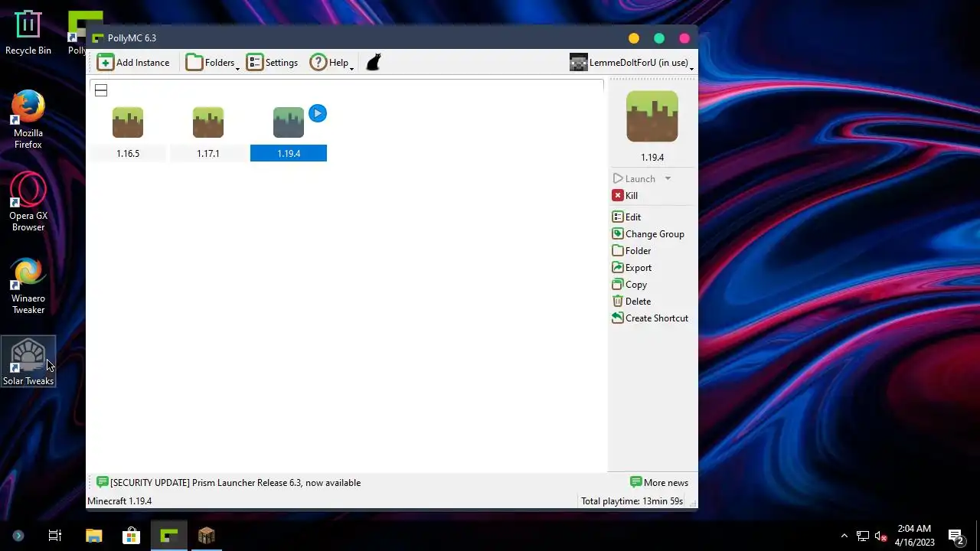Click Edit in the instance sidebar
This screenshot has height=551, width=980.
[x=626, y=217]
